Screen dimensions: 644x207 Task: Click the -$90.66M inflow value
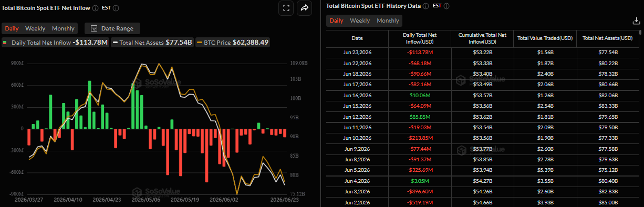(x=419, y=74)
